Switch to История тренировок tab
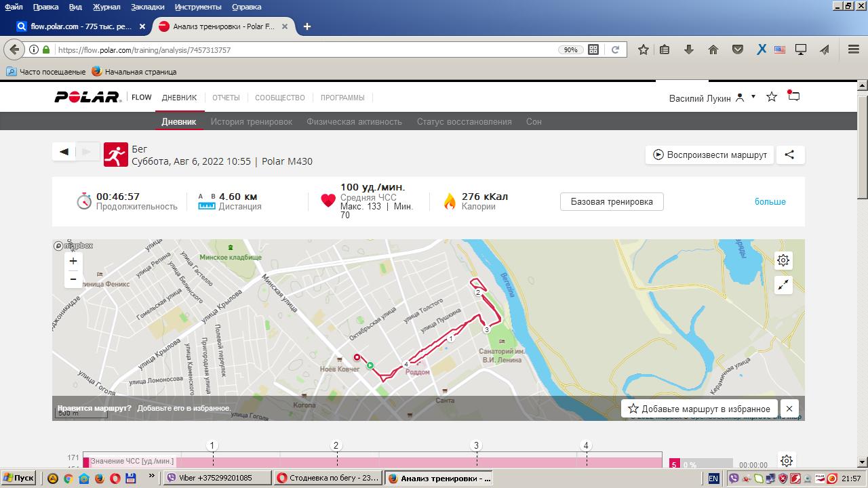Viewport: 868px width, 488px height. pyautogui.click(x=251, y=122)
